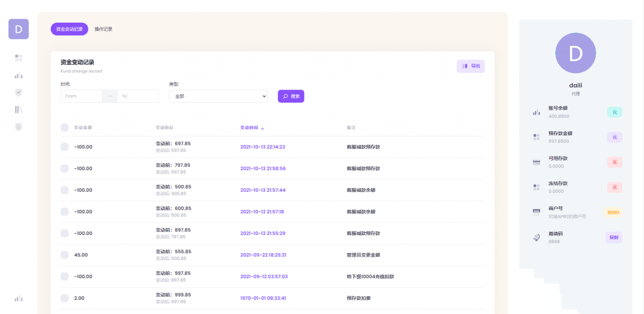644x314 pixels.
Task: Click the From date input field
Action: coord(82,96)
